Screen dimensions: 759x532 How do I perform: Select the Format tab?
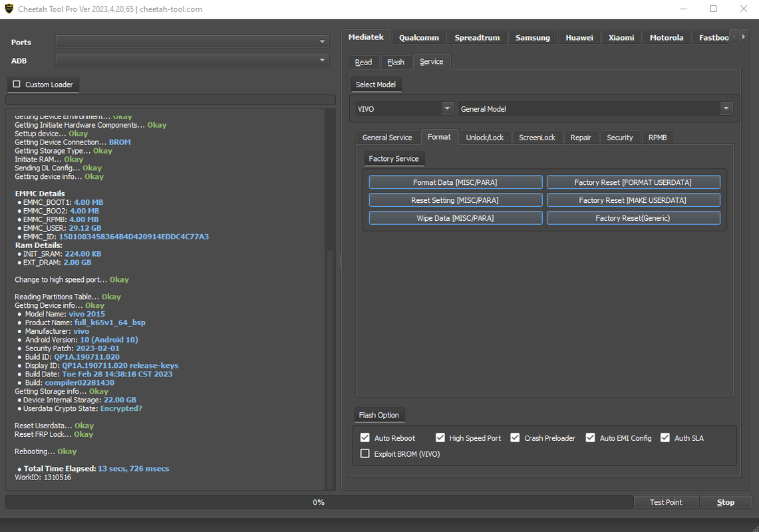click(x=439, y=137)
